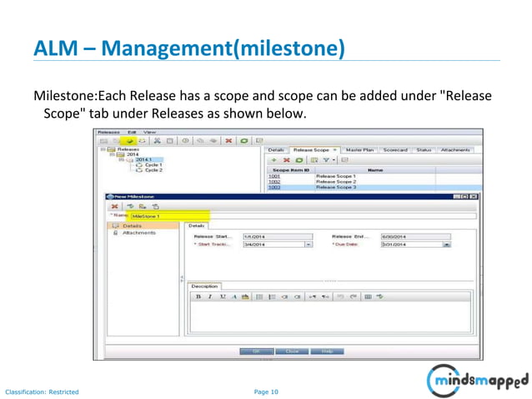Click the highlighted New Milestone toolbar icon
The image size is (532, 399).
[x=129, y=140]
